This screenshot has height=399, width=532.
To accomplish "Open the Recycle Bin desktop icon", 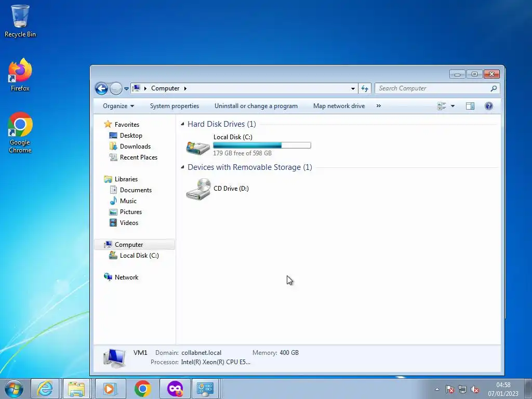I will point(20,21).
